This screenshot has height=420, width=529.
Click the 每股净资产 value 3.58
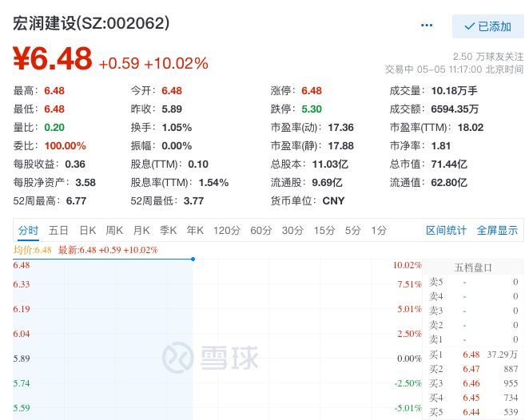click(86, 182)
